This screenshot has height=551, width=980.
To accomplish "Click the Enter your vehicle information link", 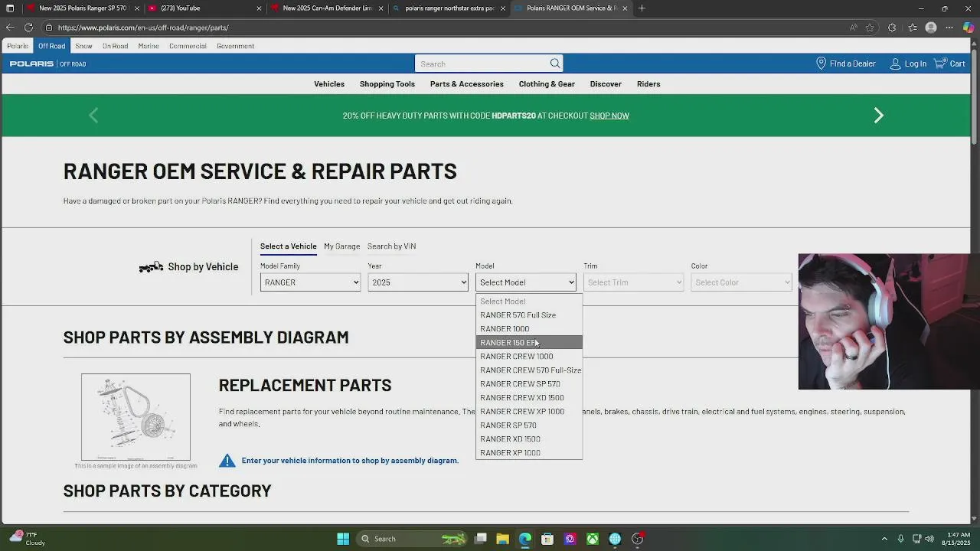I will pos(350,461).
